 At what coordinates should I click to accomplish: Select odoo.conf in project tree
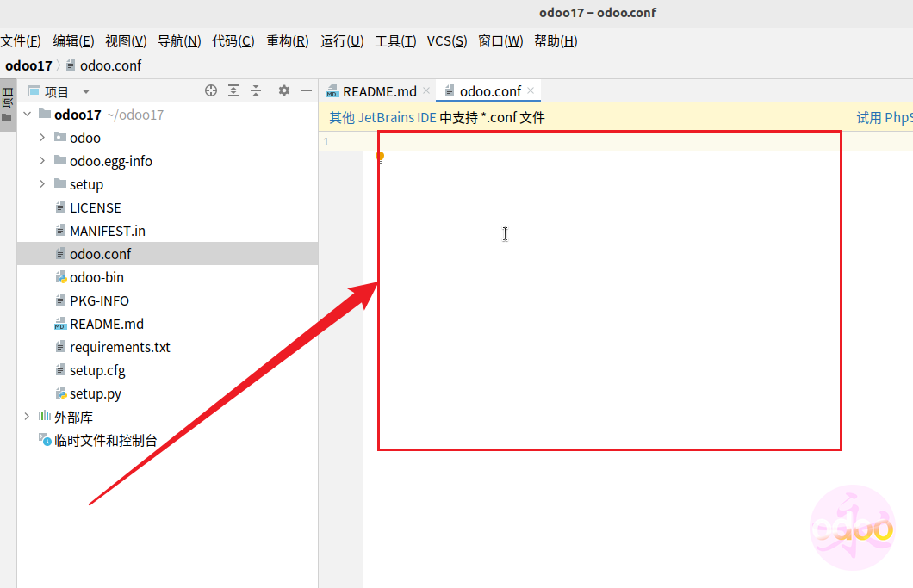point(100,255)
